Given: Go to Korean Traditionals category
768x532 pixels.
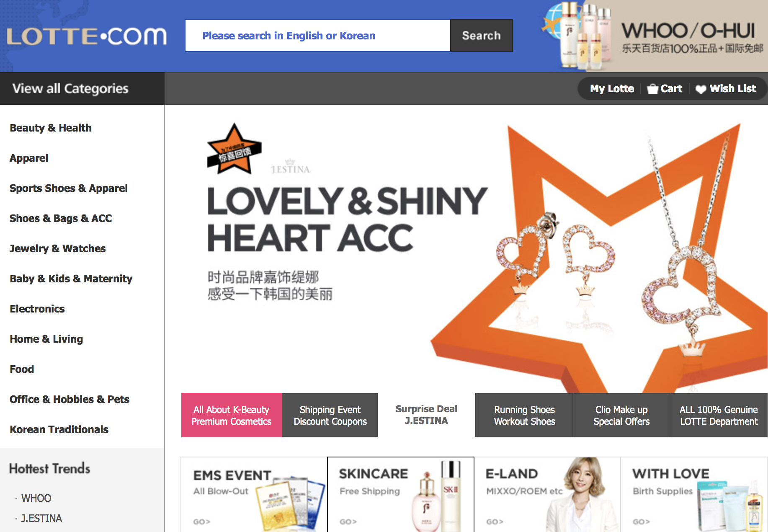Looking at the screenshot, I should point(59,429).
